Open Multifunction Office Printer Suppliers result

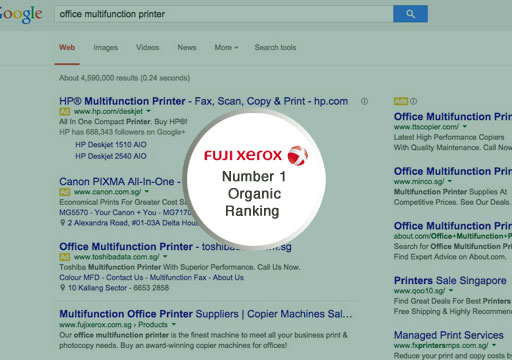[x=206, y=314]
